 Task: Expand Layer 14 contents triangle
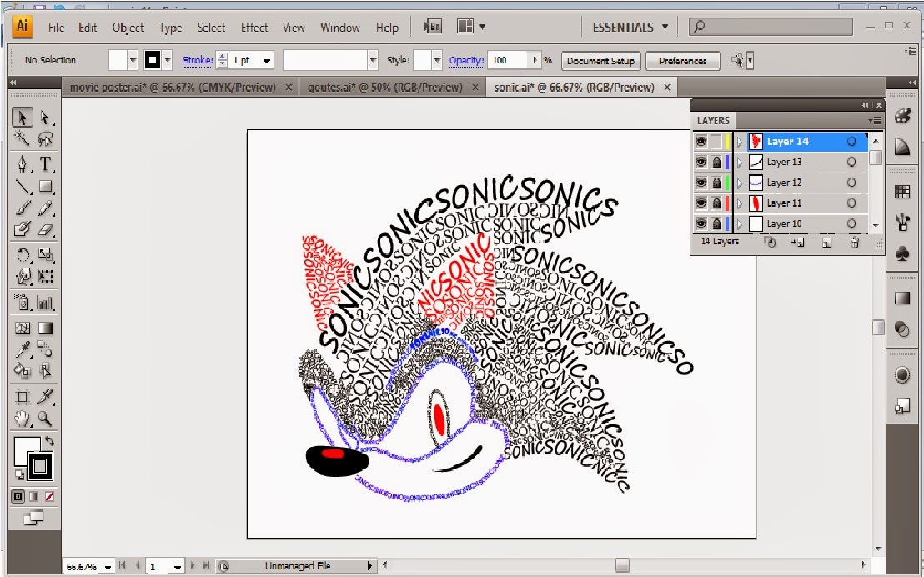coord(740,142)
